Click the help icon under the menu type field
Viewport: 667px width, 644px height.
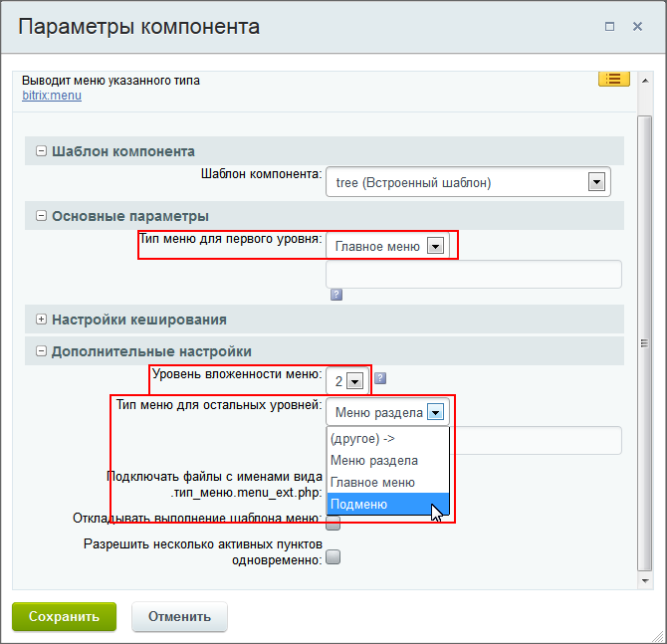point(336,295)
